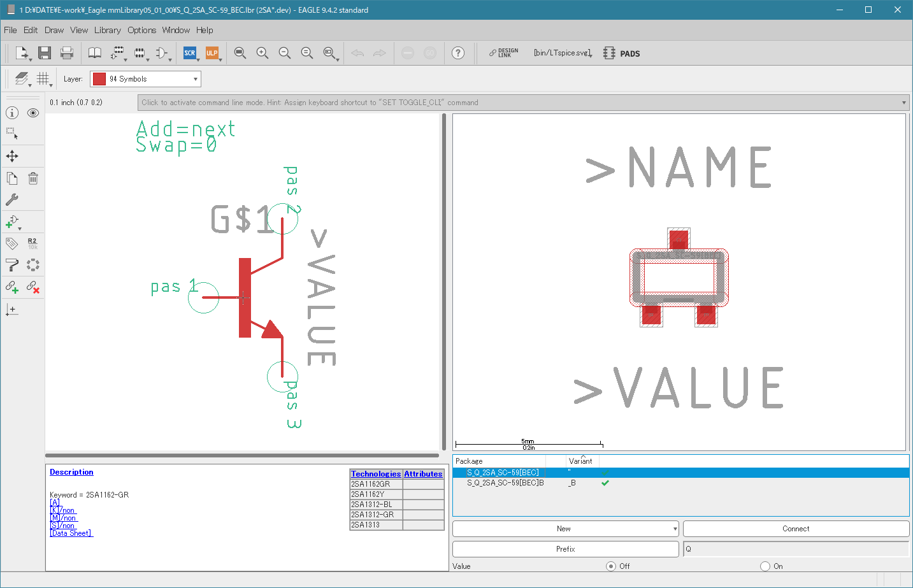Click the PADS toolbar button
The height and width of the screenshot is (588, 913).
pyautogui.click(x=622, y=54)
